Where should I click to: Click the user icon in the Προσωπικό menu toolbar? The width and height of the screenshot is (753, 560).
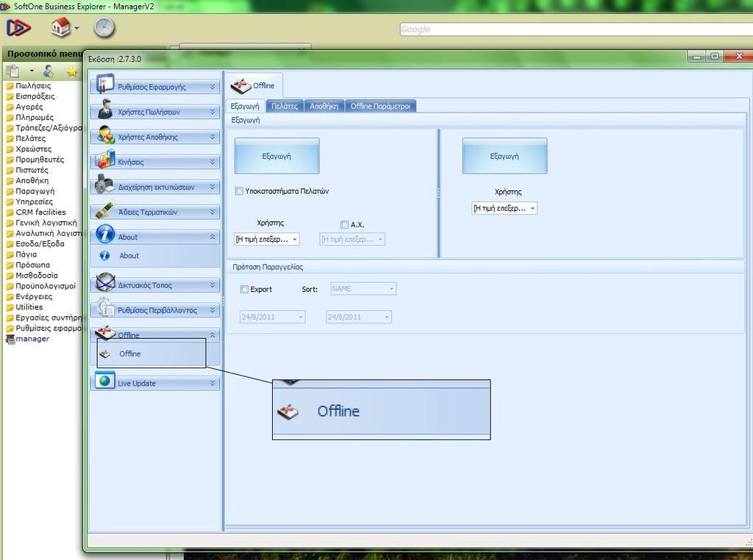(x=48, y=71)
